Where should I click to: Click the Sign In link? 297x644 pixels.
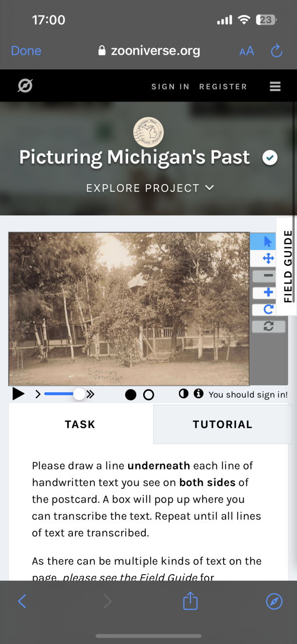click(170, 87)
